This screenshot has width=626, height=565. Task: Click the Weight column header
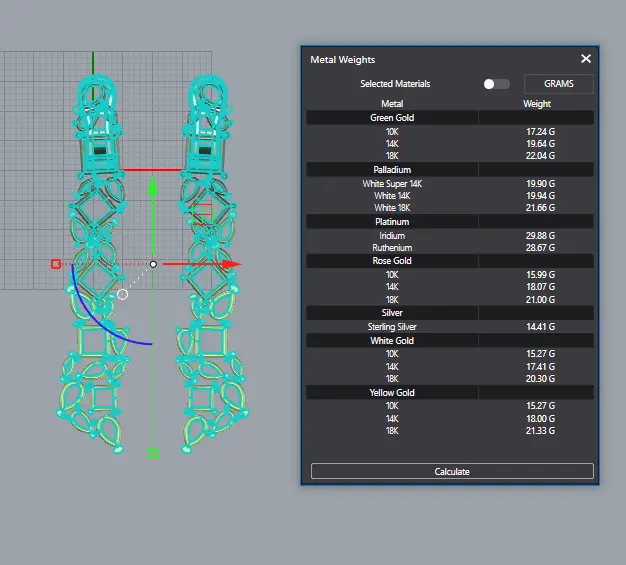pos(537,103)
